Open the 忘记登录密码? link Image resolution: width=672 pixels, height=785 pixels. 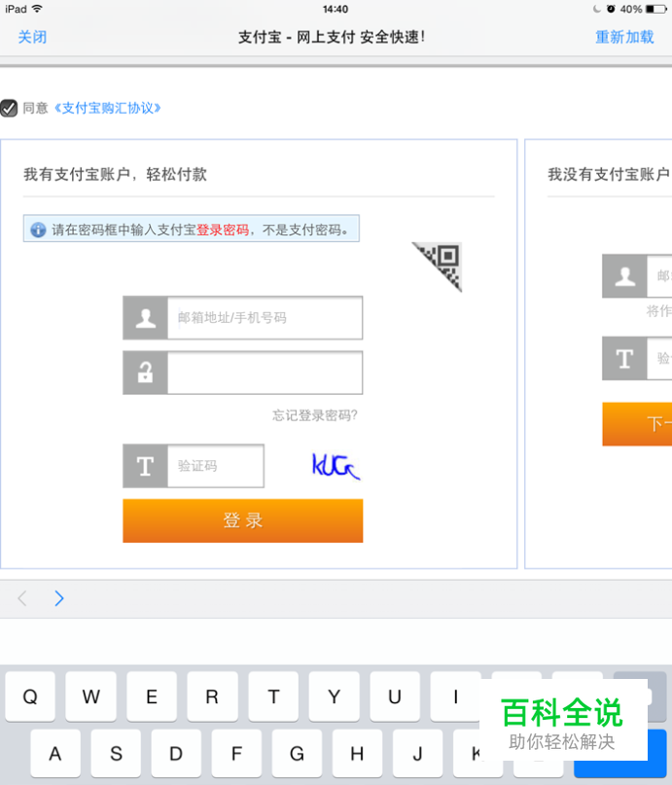[315, 415]
